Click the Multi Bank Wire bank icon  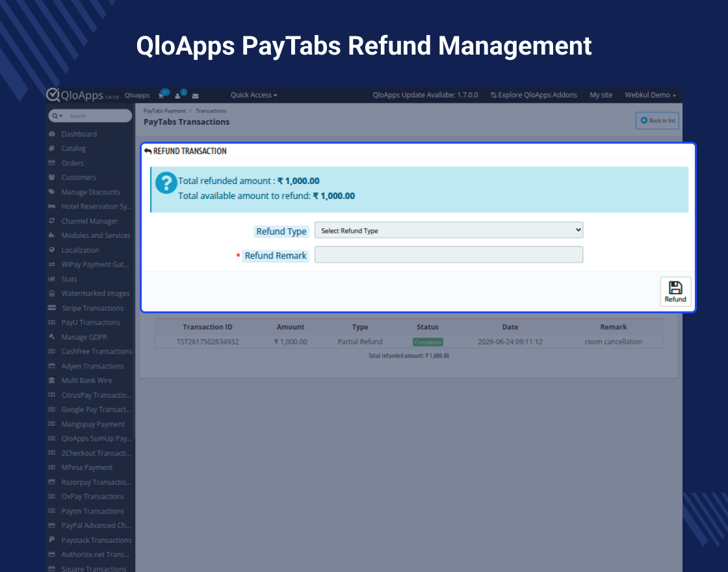(x=51, y=380)
